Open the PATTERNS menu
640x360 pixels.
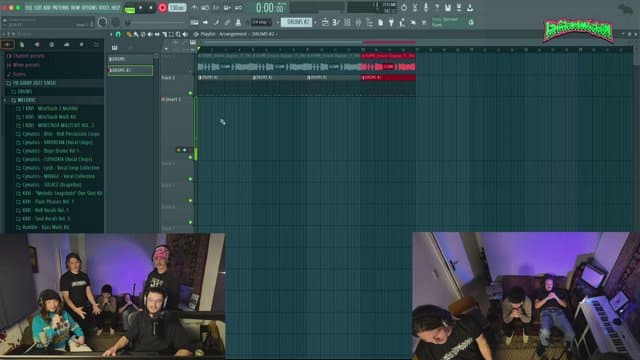(x=59, y=8)
